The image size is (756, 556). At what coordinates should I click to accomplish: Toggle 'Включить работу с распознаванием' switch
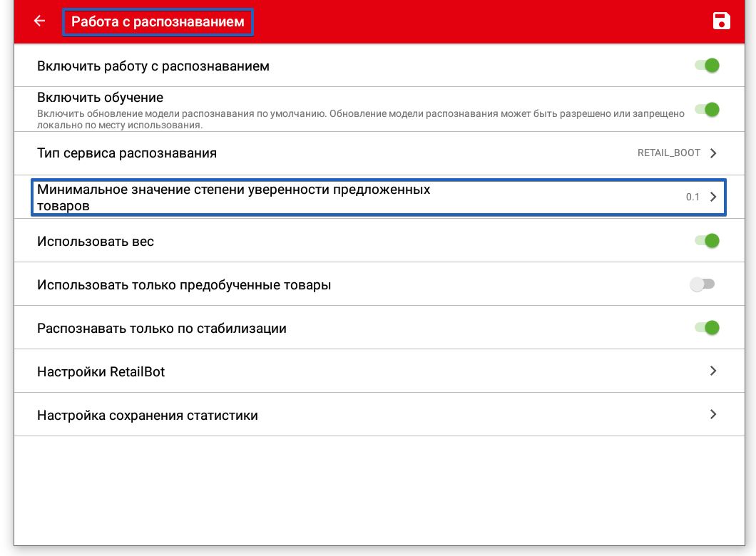[707, 66]
